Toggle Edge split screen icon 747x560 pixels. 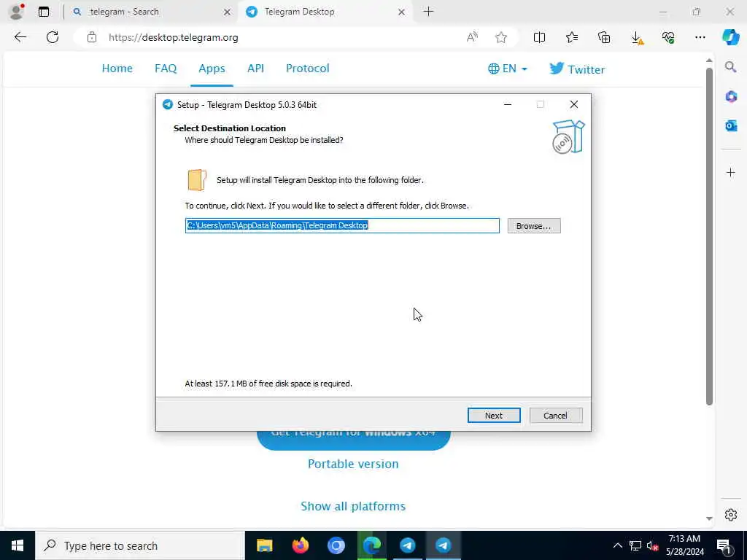[x=539, y=37]
